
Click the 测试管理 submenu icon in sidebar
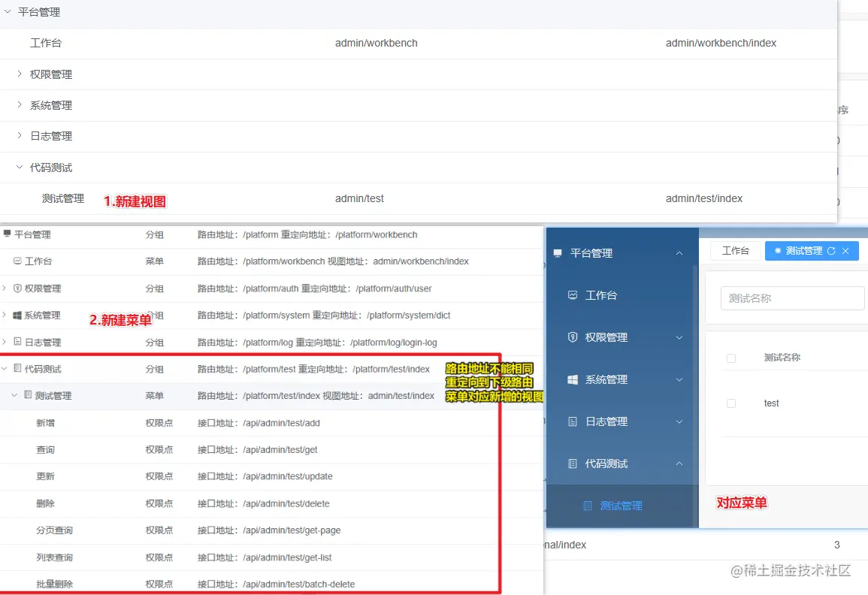(588, 506)
